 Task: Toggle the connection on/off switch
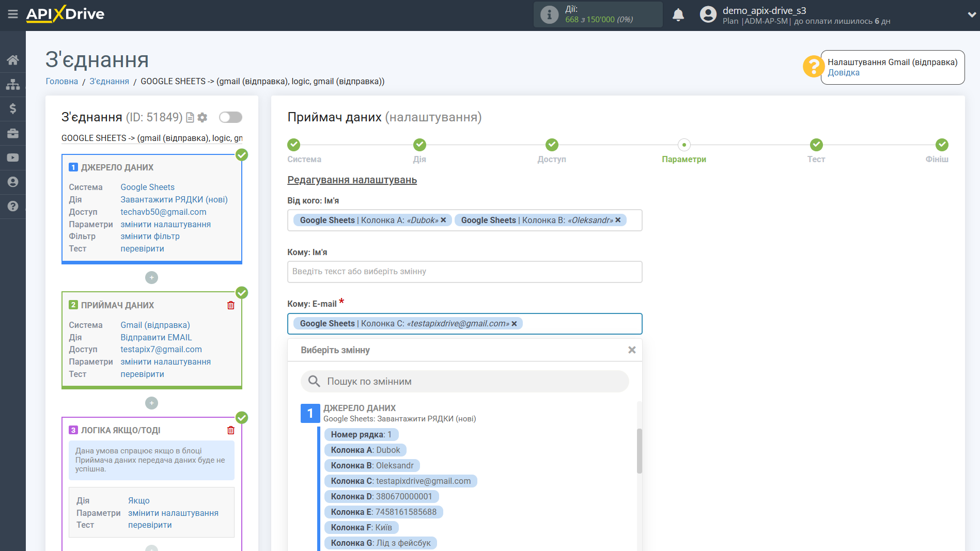point(230,117)
